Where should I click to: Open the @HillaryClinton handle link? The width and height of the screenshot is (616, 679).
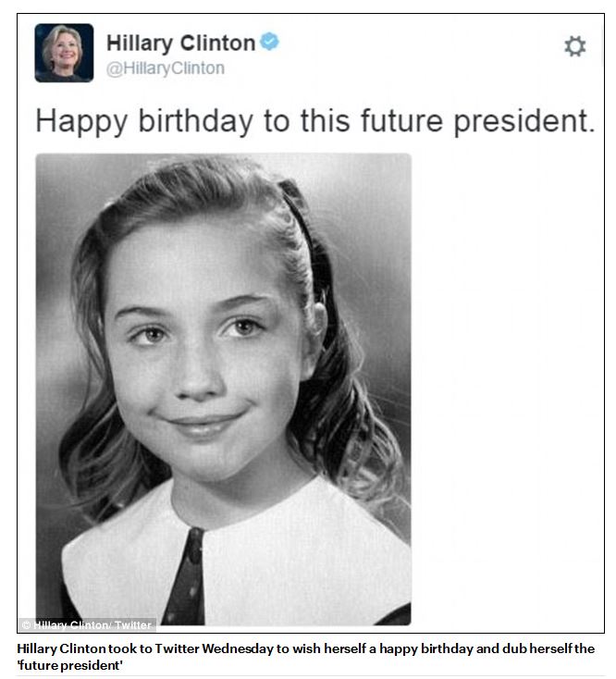[166, 68]
